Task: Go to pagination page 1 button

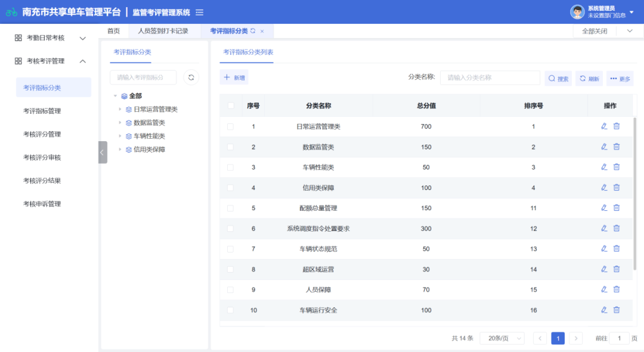Action: click(x=558, y=338)
